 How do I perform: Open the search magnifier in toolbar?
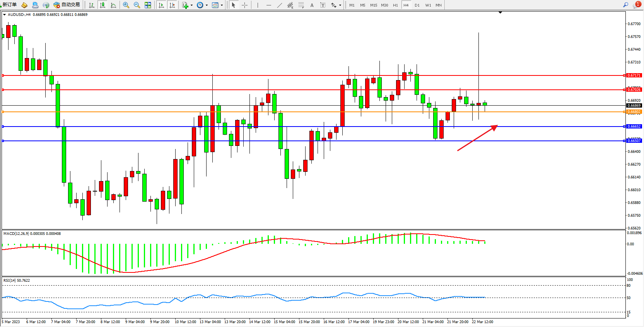(x=625, y=5)
